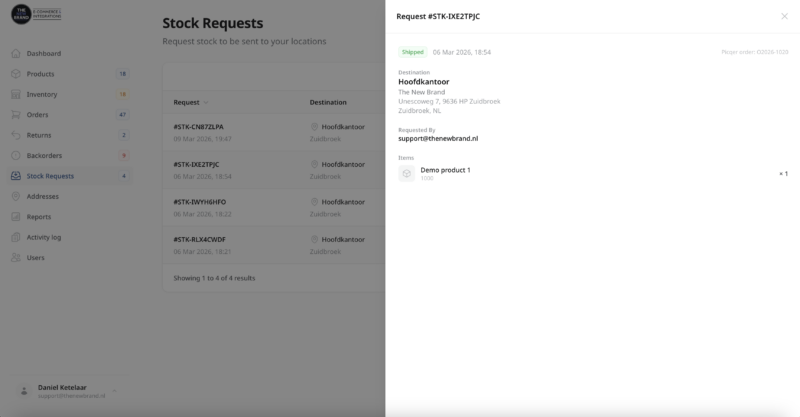Viewport: 800px width, 417px height.
Task: Click the Dashboard home icon
Action: 16,53
